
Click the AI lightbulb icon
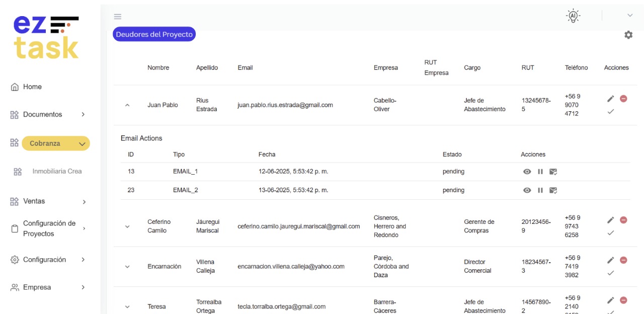point(573,16)
